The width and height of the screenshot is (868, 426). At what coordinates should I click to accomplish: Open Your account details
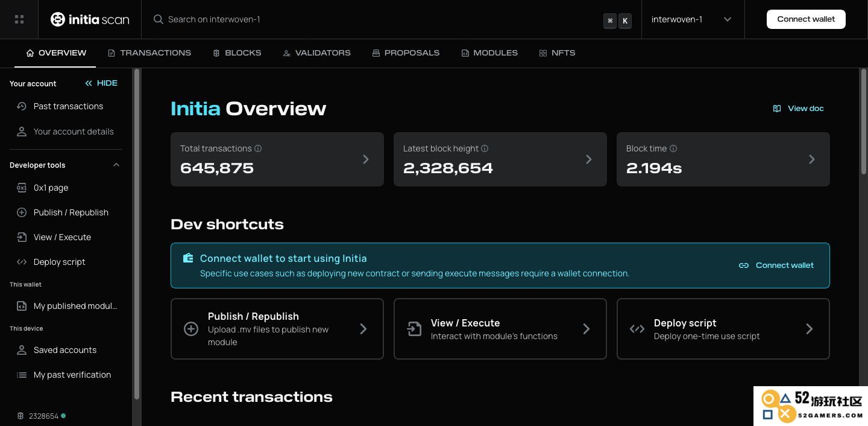(66, 132)
